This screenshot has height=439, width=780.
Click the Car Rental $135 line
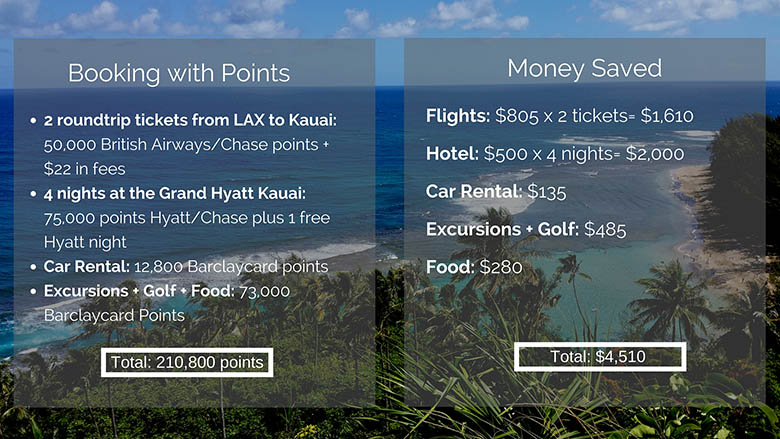coord(496,191)
